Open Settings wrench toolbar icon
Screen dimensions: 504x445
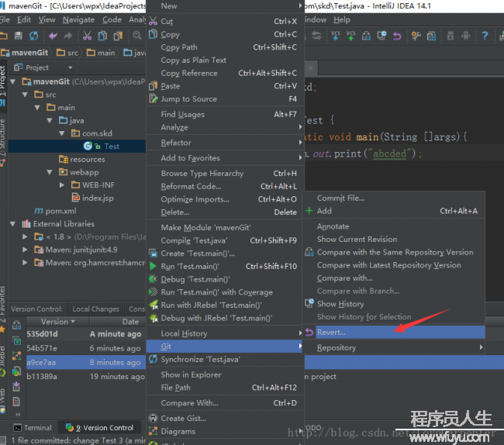point(416,36)
